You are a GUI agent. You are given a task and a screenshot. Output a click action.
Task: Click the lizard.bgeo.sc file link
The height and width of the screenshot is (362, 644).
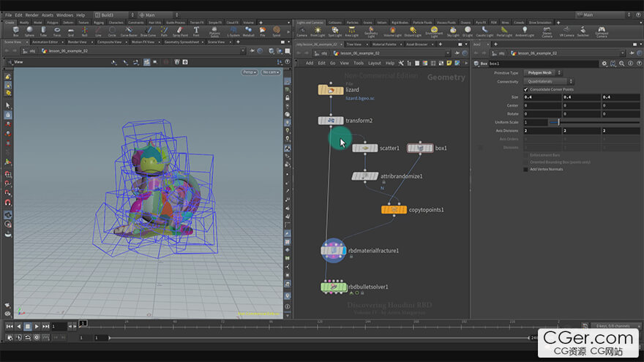(x=360, y=99)
